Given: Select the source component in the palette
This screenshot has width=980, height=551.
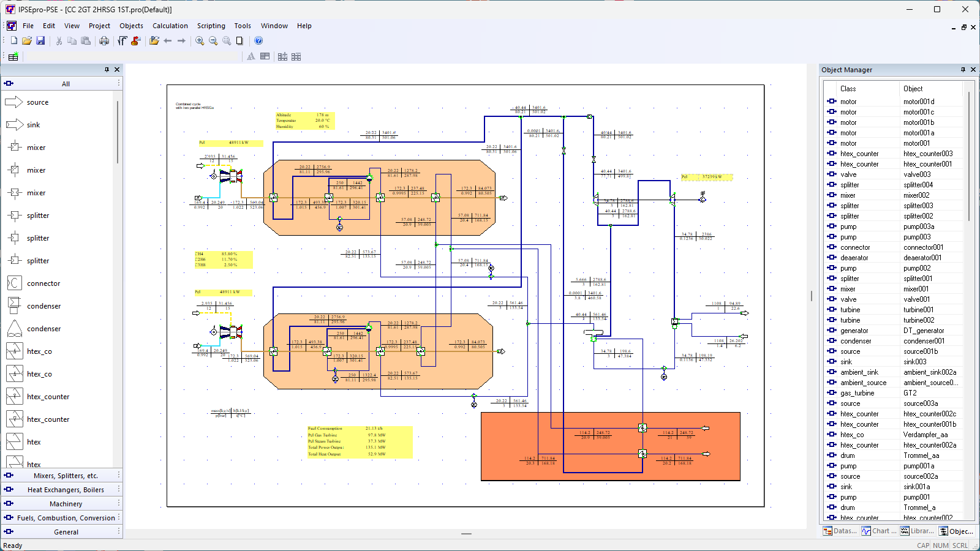Looking at the screenshot, I should click(37, 102).
